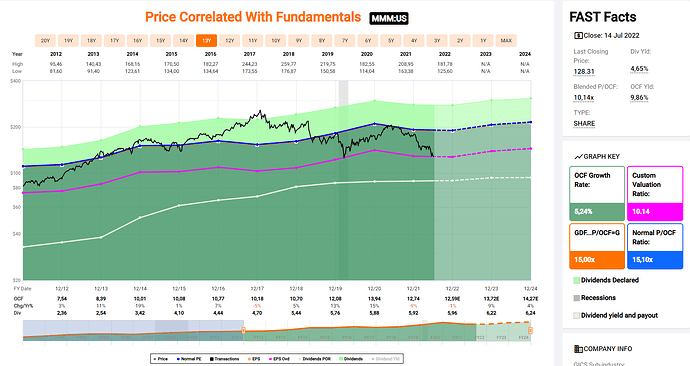The image size is (690, 366).
Task: Click the left range slider handle
Action: point(243,330)
